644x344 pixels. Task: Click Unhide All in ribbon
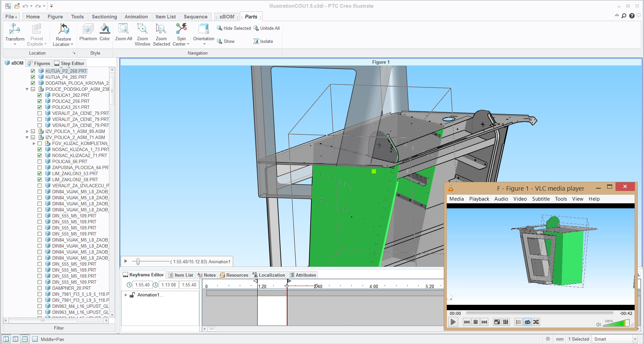(267, 28)
